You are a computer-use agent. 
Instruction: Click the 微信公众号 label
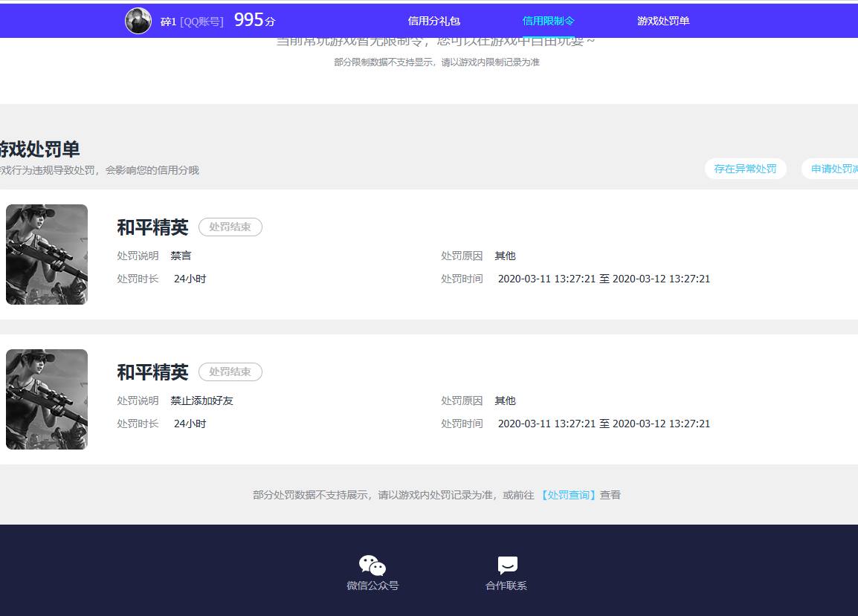coord(372,586)
